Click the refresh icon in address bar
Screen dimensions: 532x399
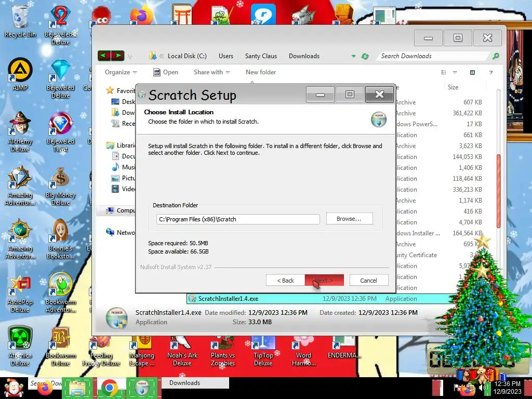tap(365, 56)
